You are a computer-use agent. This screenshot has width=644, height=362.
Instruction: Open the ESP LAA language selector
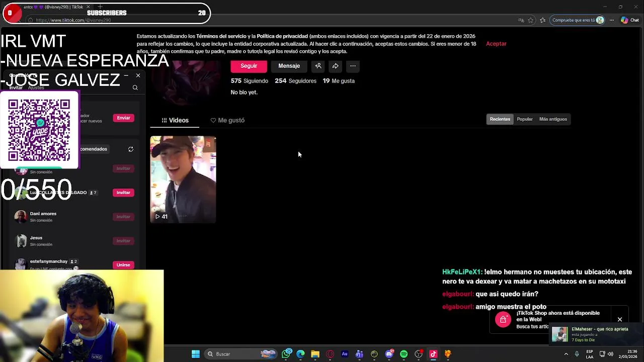(590, 354)
